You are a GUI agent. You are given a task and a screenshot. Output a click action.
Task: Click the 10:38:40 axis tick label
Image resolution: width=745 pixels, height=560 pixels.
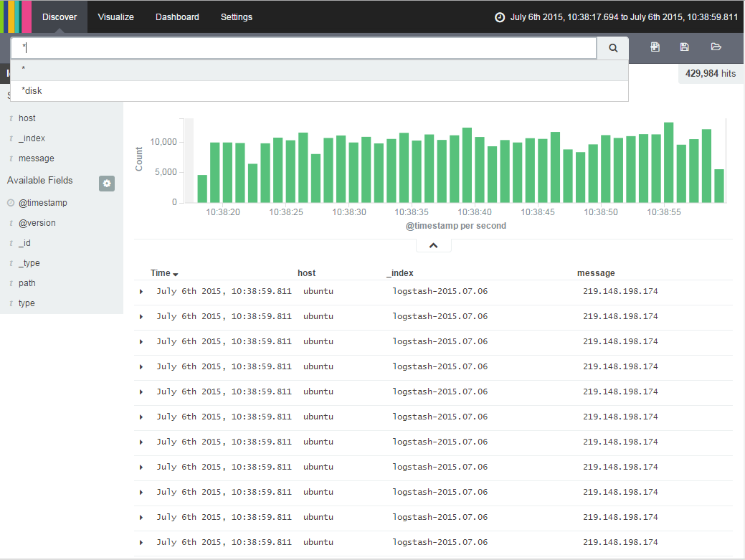(475, 212)
